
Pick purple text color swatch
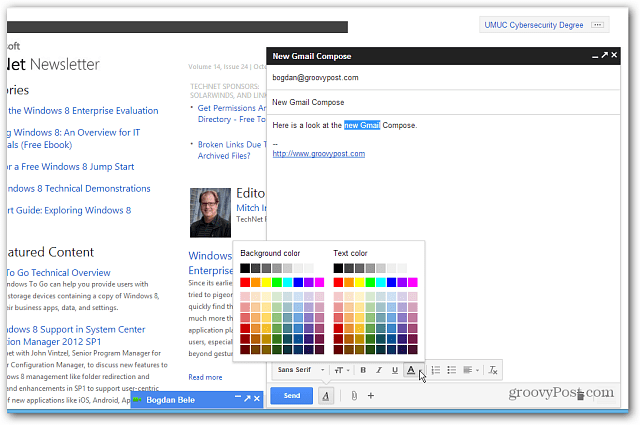point(402,282)
